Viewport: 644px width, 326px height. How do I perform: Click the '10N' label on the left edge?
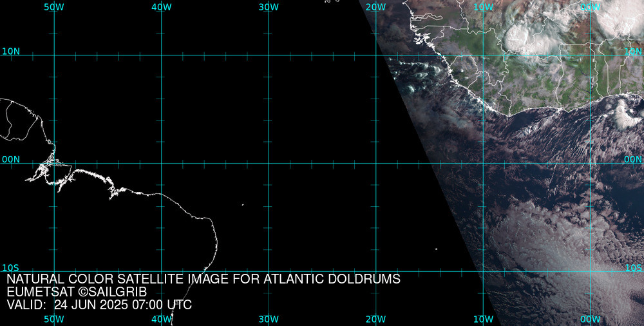(x=11, y=52)
